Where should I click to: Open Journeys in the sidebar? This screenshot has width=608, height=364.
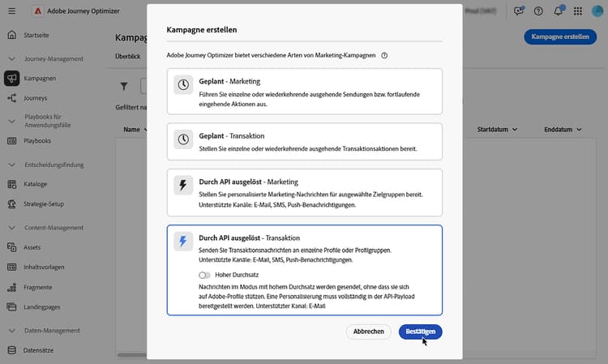pos(36,98)
